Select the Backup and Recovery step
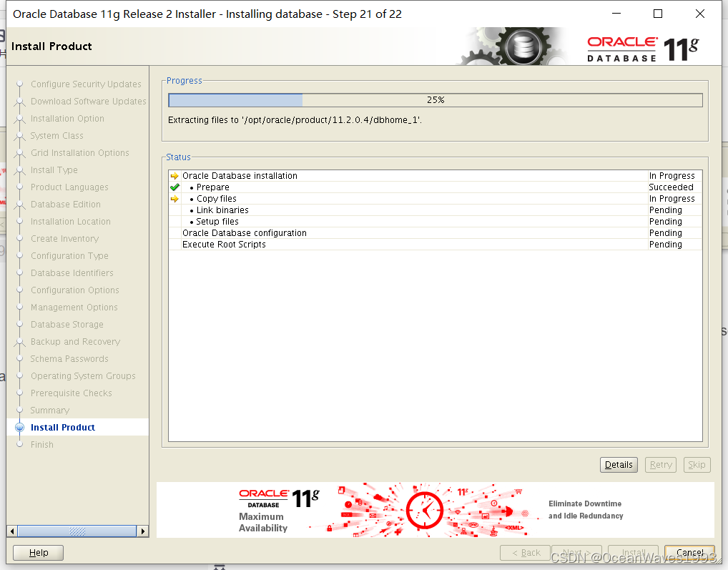Screen dimensions: 728x570 [75, 342]
